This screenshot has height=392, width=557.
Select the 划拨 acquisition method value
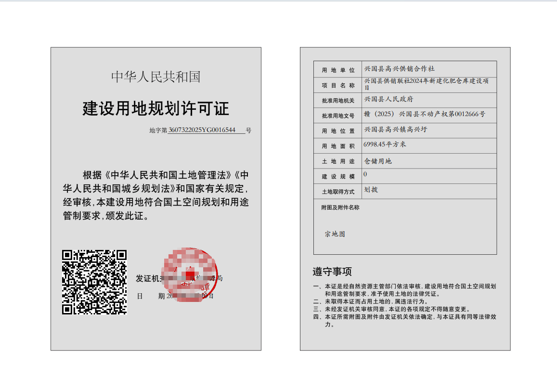[x=371, y=190]
